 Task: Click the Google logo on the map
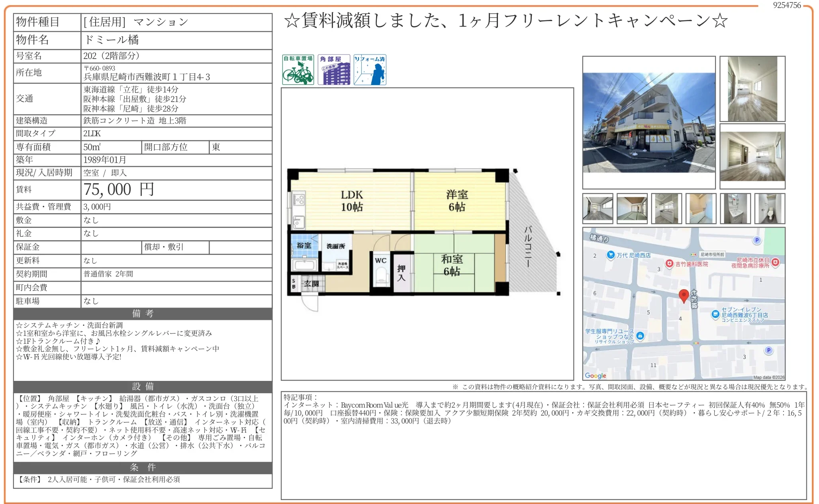pos(596,376)
